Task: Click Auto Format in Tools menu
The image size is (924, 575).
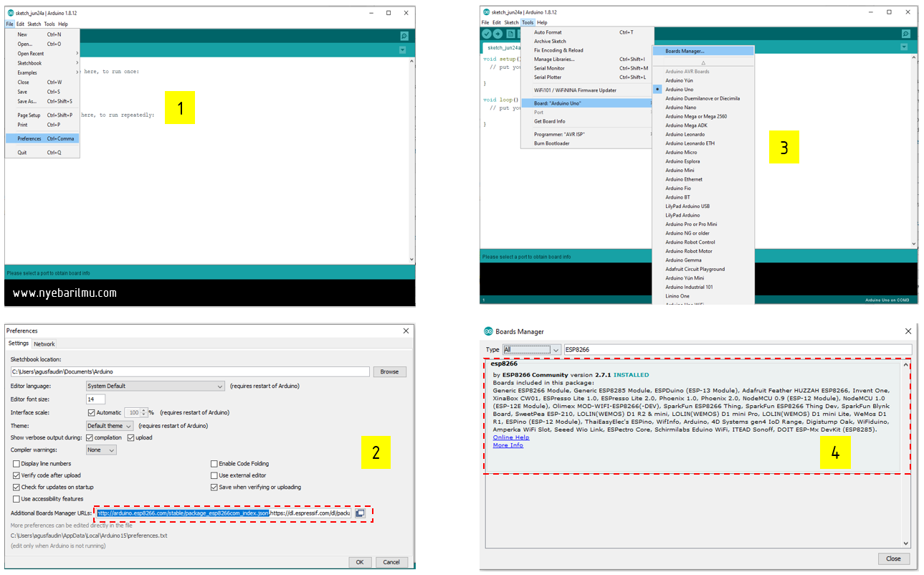Action: coord(587,32)
